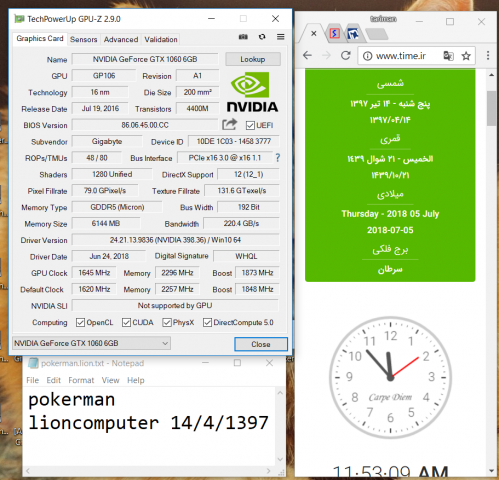This screenshot has width=499, height=480.
Task: Click the Memory Type value GDDR5 (Micron)
Action: point(117,207)
